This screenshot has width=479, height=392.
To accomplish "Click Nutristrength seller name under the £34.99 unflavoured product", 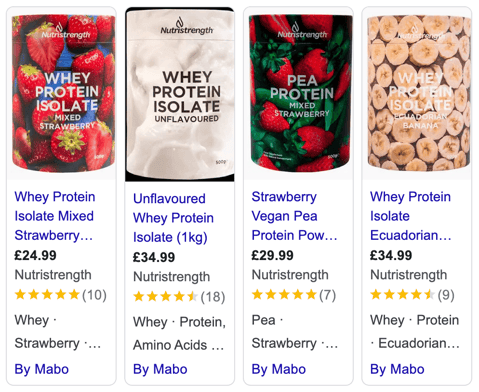I will [171, 277].
